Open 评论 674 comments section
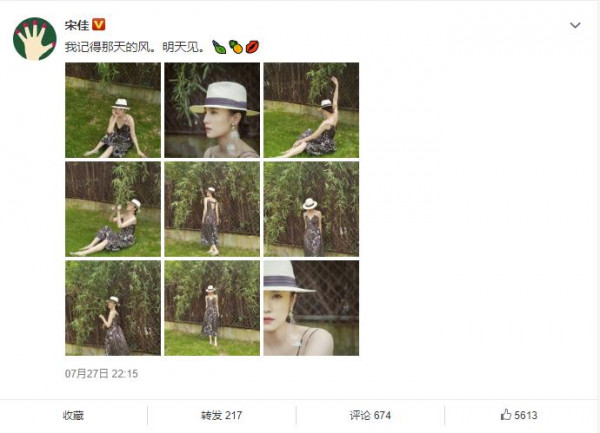 coord(370,415)
